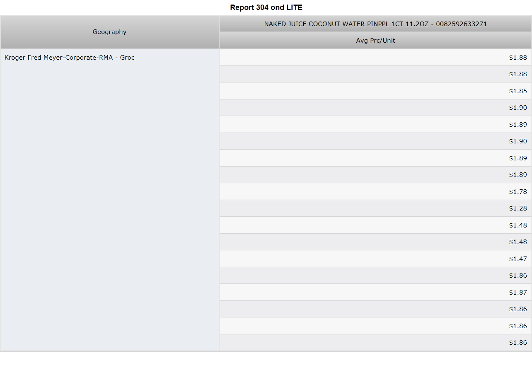Click the $1.89 cell just above $1.78

coord(375,175)
